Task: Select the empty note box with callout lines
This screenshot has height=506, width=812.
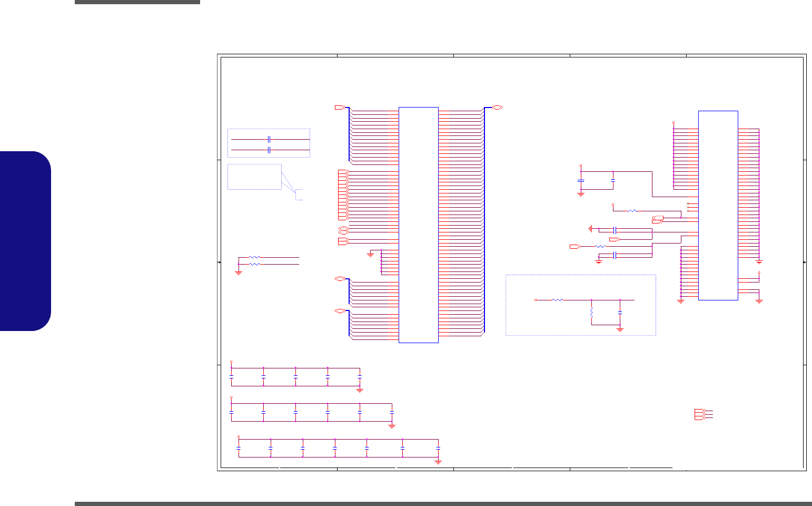Action: [x=254, y=177]
